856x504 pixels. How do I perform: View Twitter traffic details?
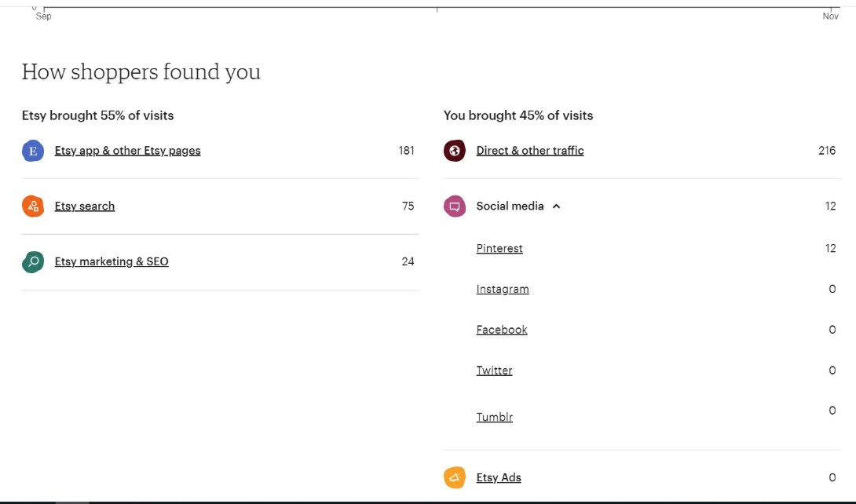pos(494,371)
